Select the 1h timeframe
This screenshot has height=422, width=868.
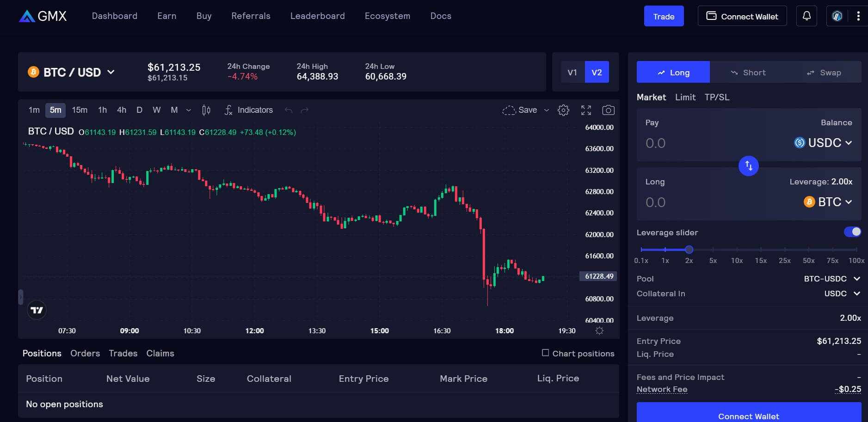(102, 110)
